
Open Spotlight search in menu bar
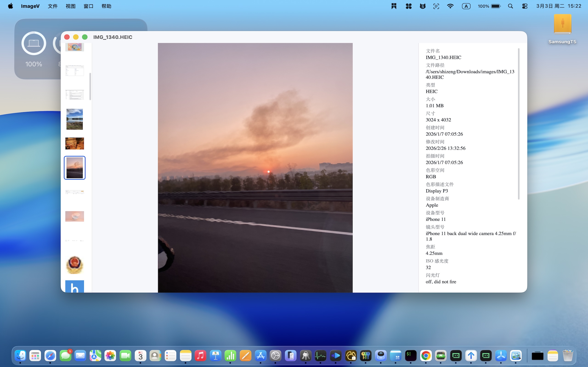[x=510, y=6]
